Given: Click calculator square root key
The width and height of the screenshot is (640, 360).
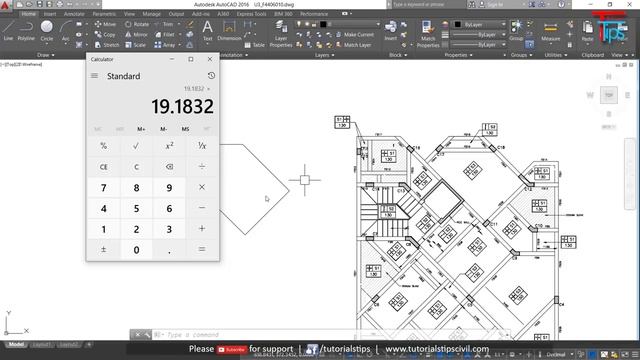Looking at the screenshot, I should point(136,146).
